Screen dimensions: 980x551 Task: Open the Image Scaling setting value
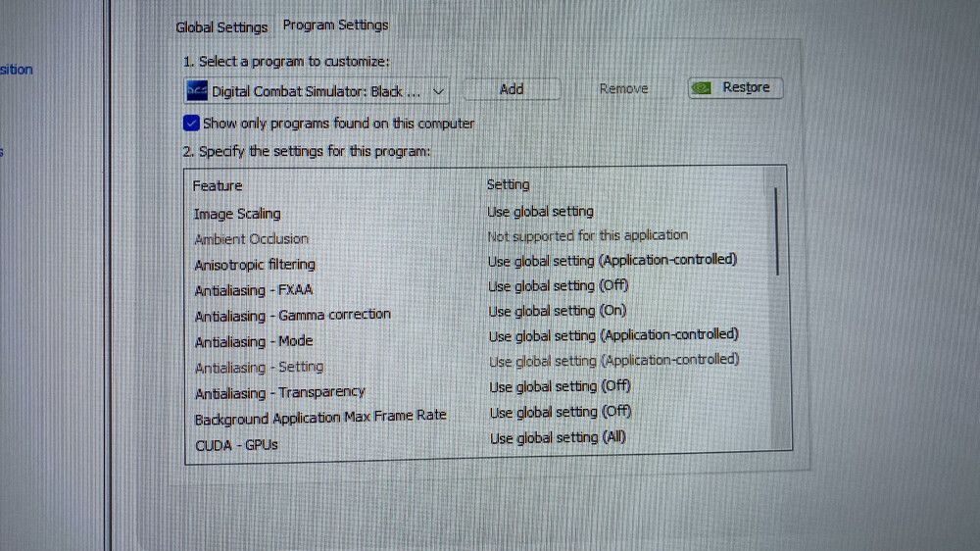540,211
